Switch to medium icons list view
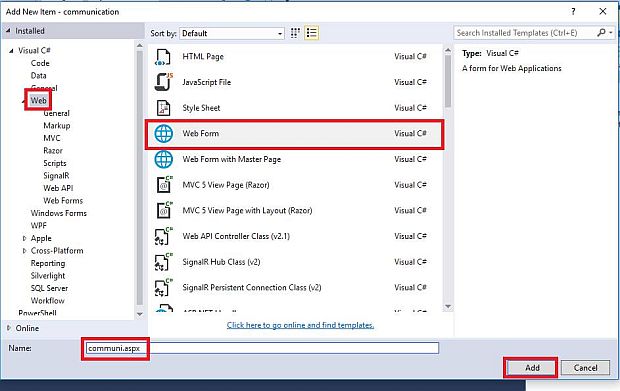This screenshot has height=391, width=620. pos(312,33)
